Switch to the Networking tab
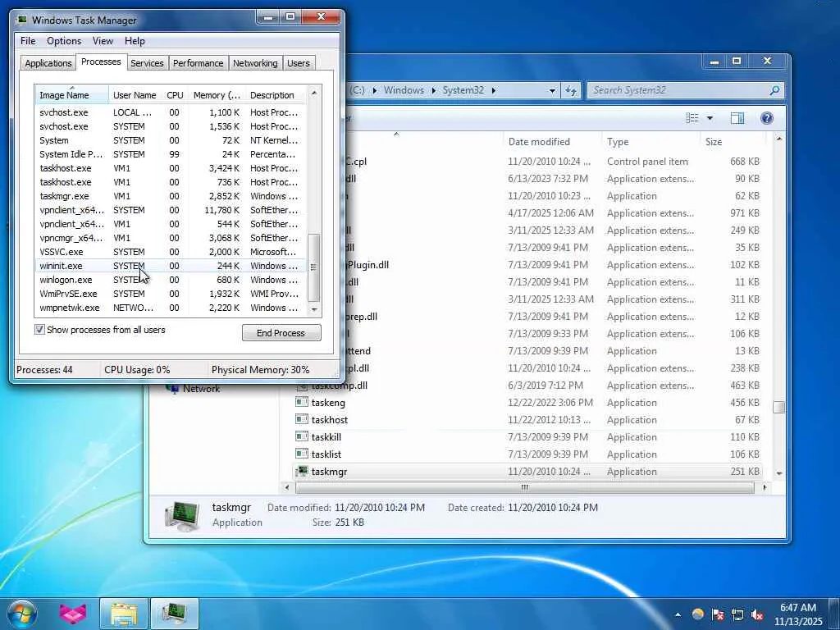This screenshot has height=630, width=840. 255,63
